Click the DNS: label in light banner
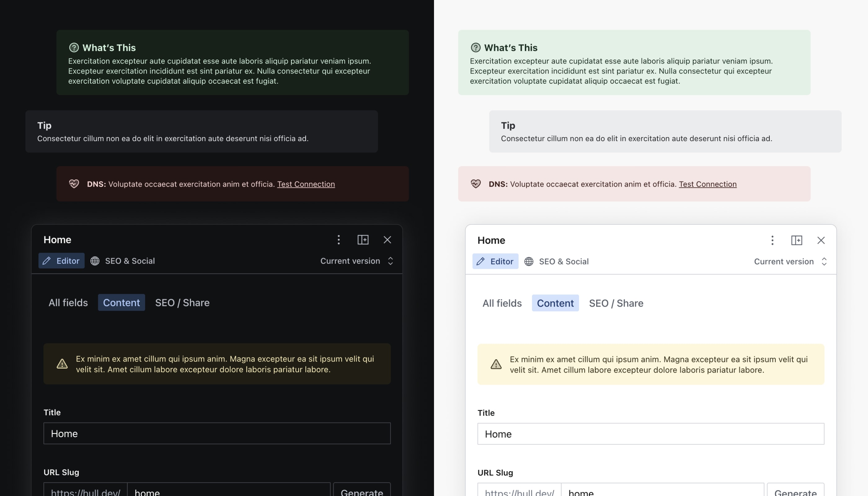This screenshot has width=868, height=496. point(498,184)
